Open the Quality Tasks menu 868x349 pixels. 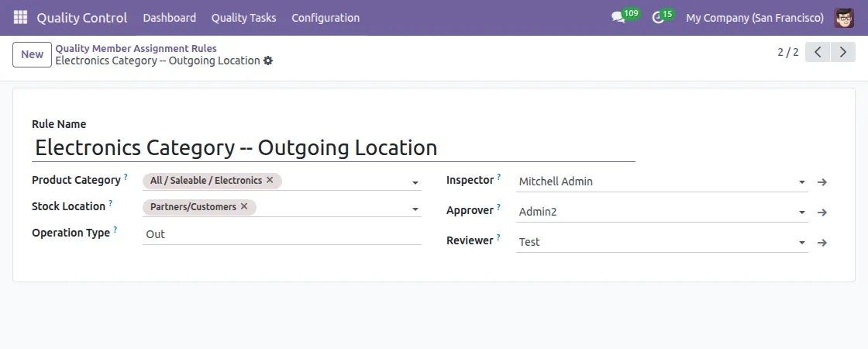click(243, 17)
